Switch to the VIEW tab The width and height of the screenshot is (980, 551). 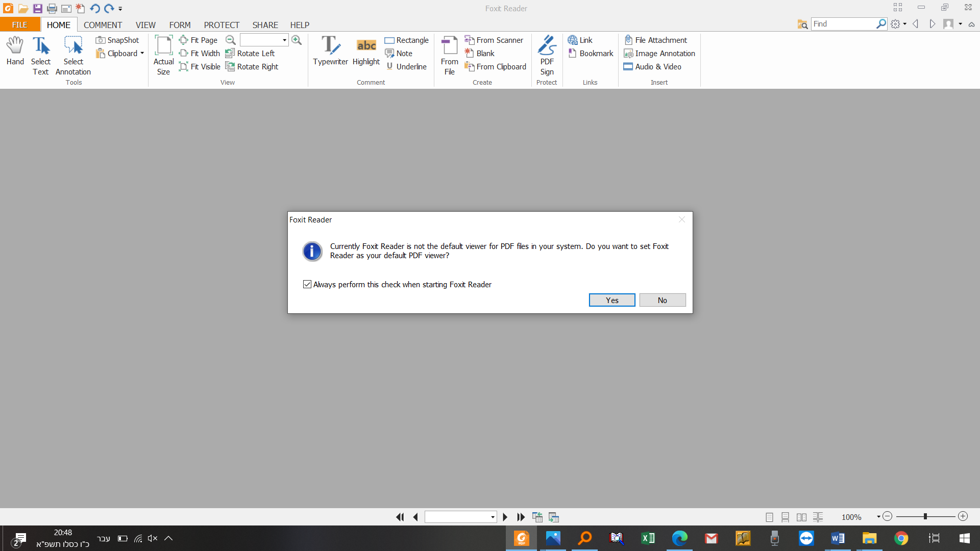click(145, 24)
